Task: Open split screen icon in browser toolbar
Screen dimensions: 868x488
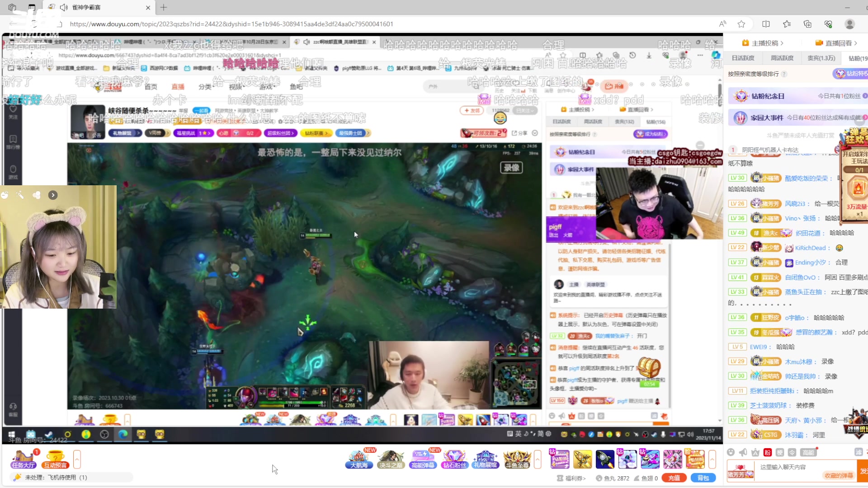Action: (766, 24)
